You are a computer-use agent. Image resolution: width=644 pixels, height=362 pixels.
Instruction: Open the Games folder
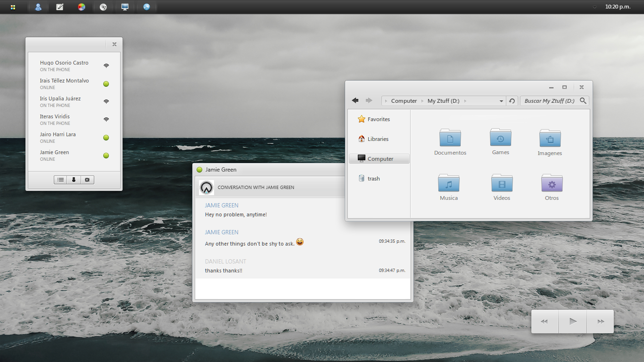click(x=501, y=141)
